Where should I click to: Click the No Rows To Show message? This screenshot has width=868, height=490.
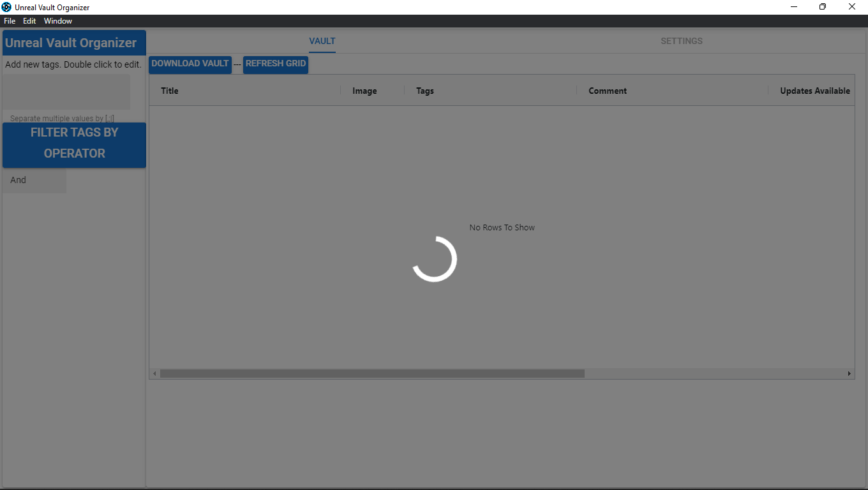point(502,227)
